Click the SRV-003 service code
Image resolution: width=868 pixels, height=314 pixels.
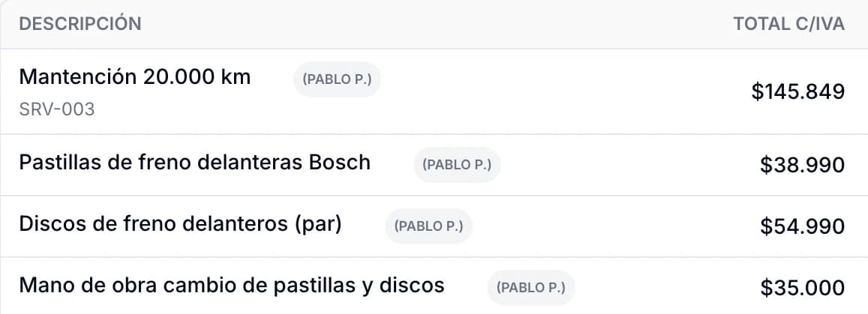point(57,109)
